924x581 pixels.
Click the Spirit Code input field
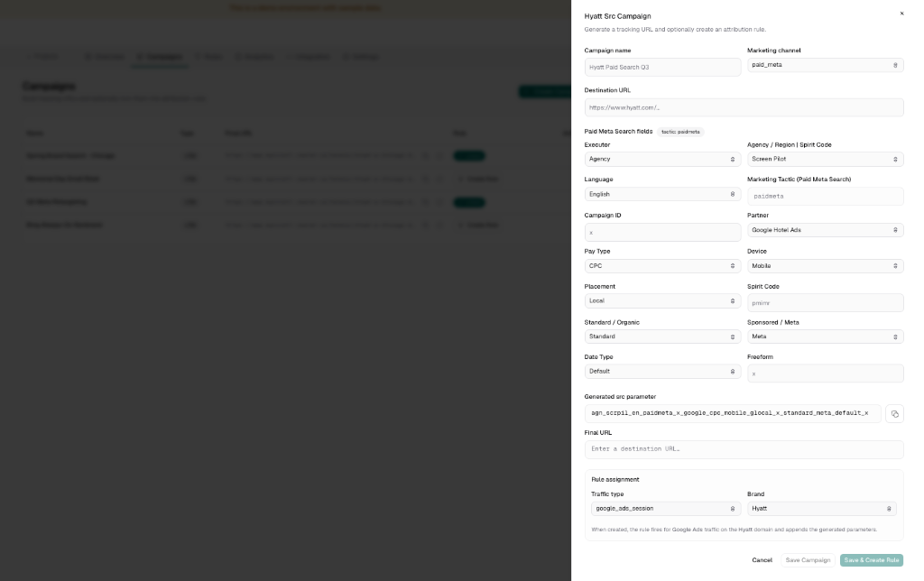(825, 303)
